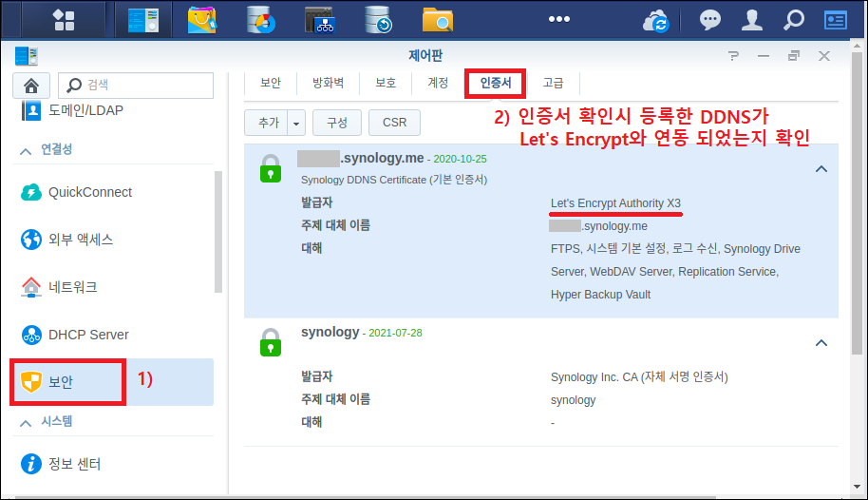Click the sidebar vertical scrollbar

218,232
